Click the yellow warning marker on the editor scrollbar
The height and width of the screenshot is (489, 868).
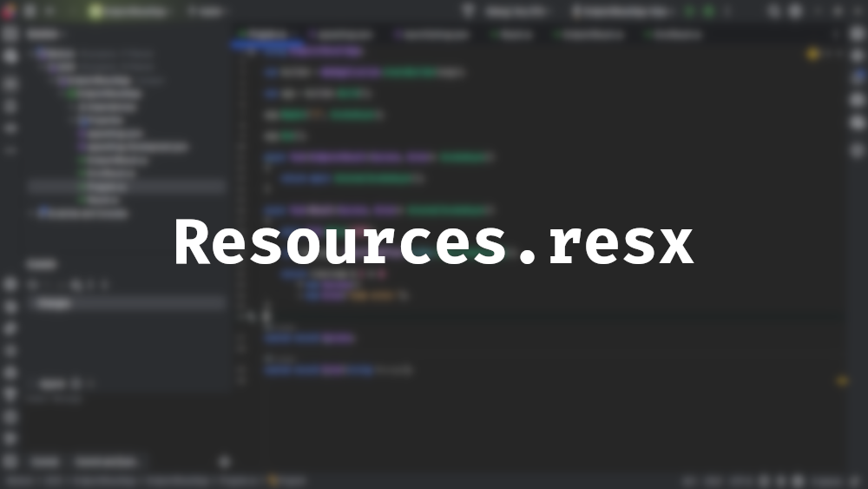[841, 380]
